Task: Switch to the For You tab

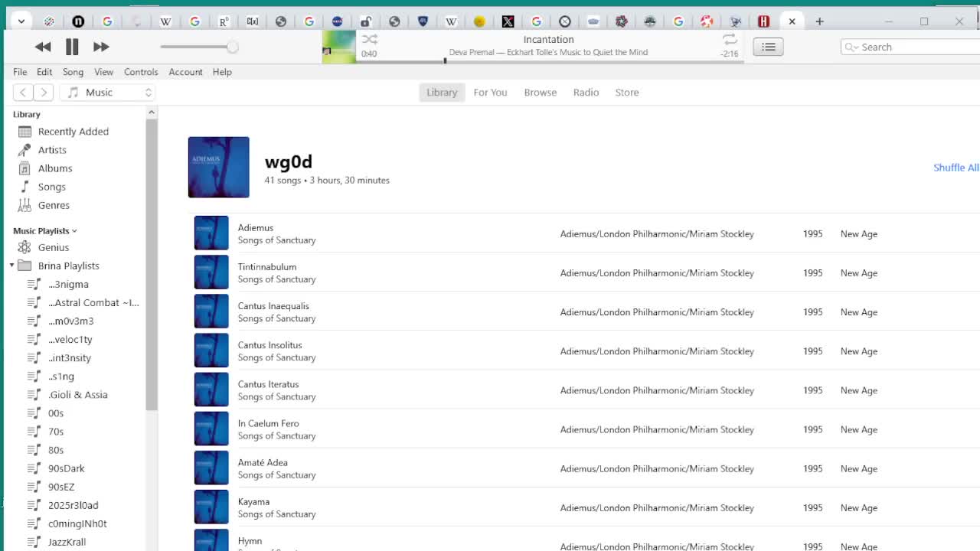Action: tap(490, 93)
